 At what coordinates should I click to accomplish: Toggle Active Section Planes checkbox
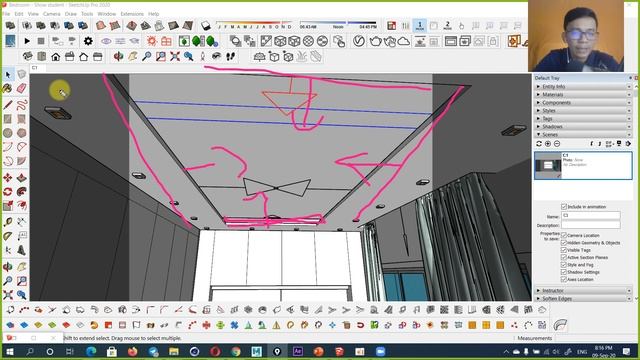(564, 257)
